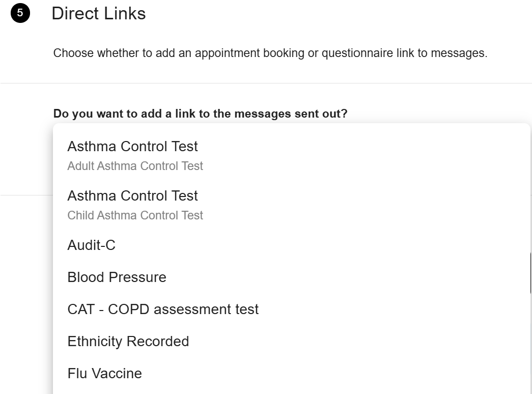Click the Child Asthma Control Test subtitle
The height and width of the screenshot is (394, 532).
(x=135, y=215)
